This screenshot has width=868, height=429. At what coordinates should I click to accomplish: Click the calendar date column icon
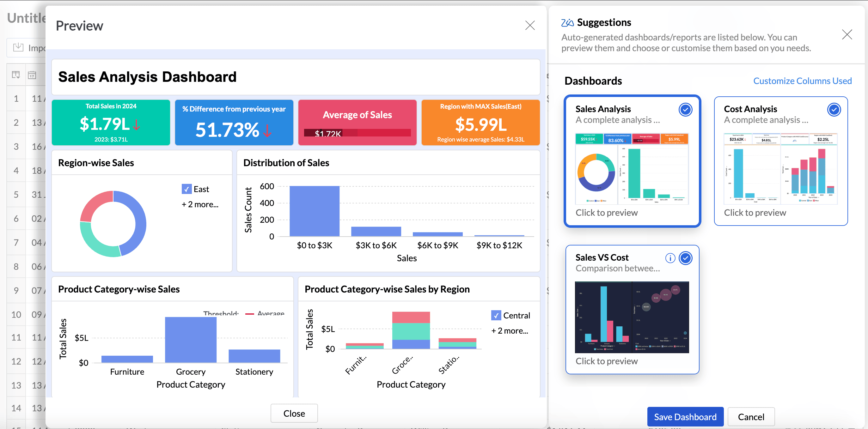coord(32,75)
